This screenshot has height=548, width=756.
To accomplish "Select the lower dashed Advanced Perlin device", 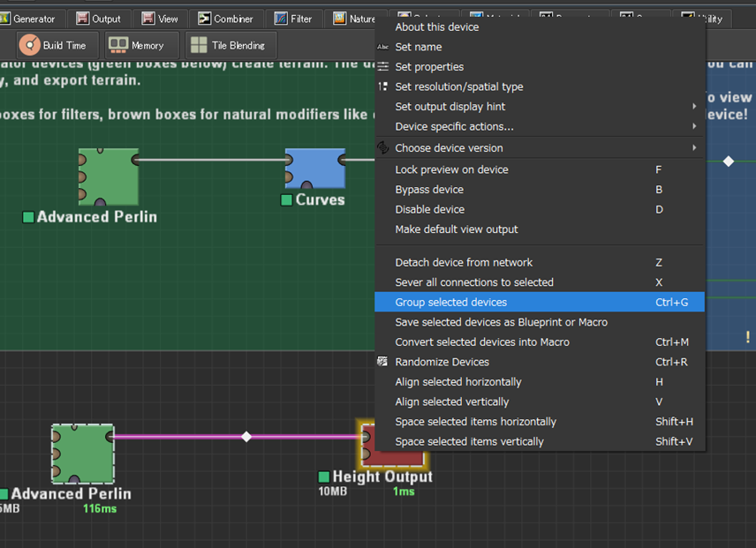I will pos(83,454).
